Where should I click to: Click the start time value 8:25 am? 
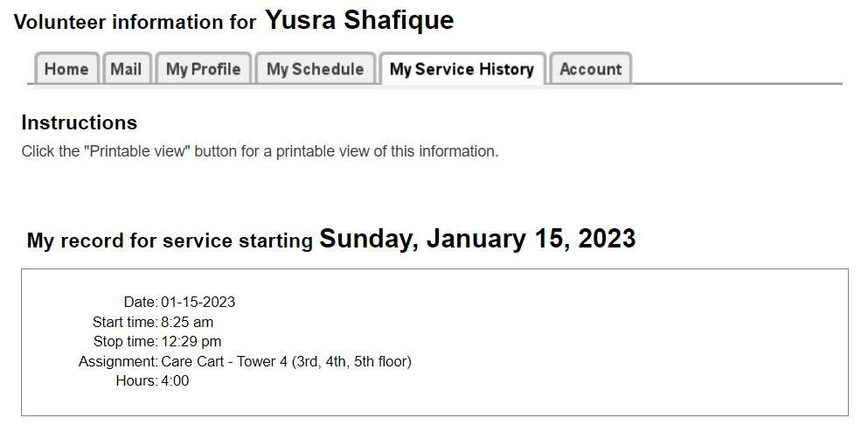(x=187, y=322)
